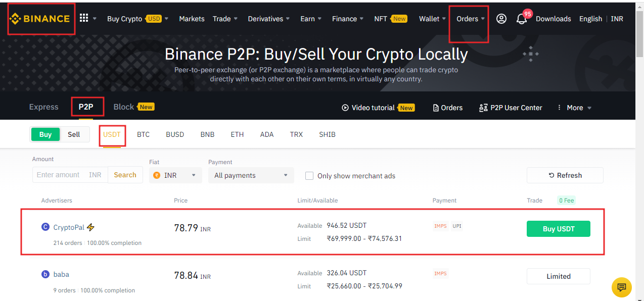Switch to the Express tab
The width and height of the screenshot is (644, 301).
tap(44, 107)
